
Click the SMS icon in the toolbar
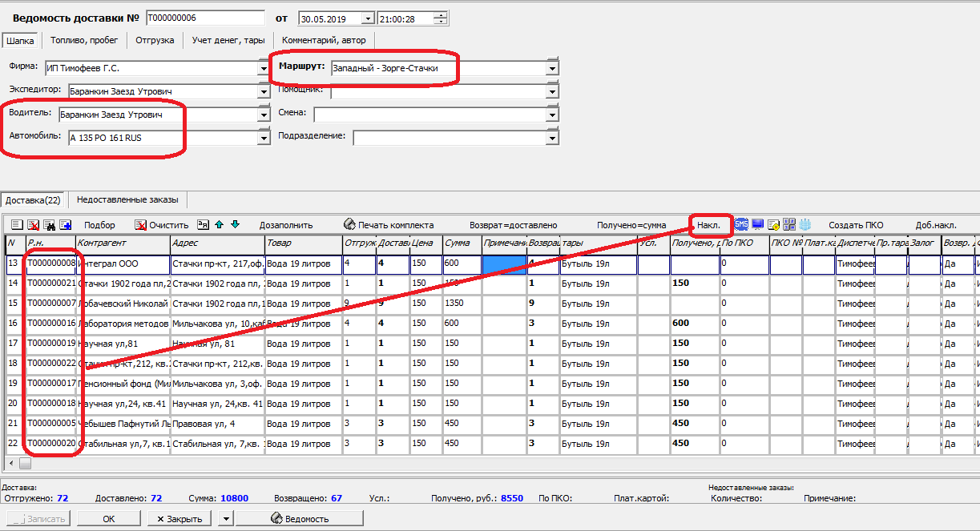[x=741, y=225]
